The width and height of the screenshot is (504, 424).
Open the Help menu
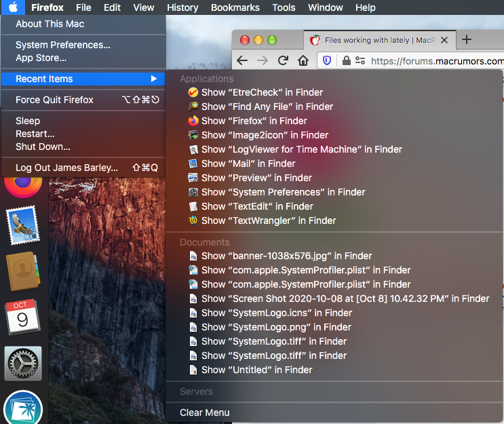coord(366,7)
